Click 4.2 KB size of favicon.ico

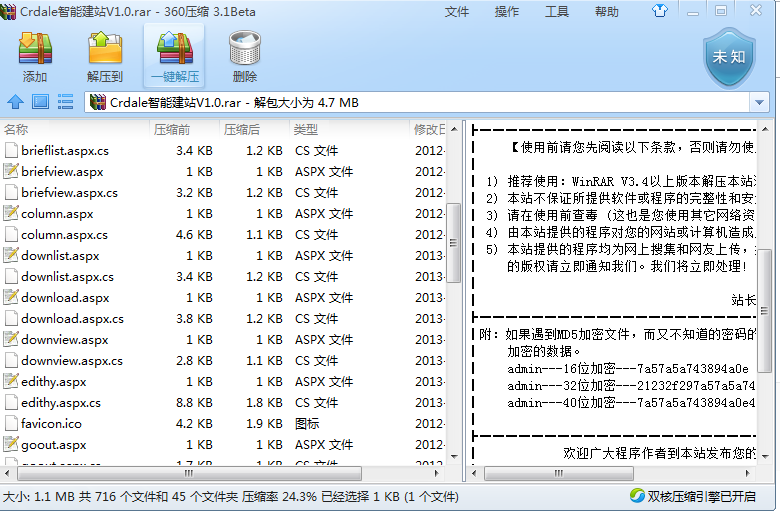tap(194, 424)
